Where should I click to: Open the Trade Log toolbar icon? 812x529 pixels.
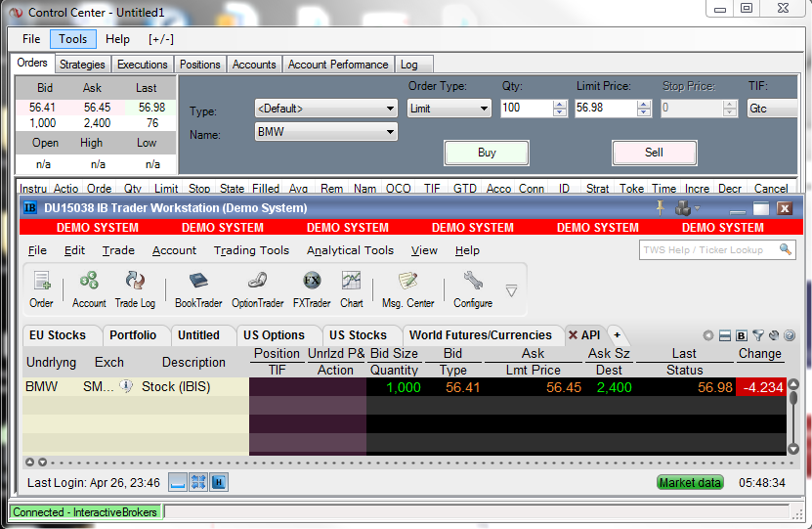(135, 289)
